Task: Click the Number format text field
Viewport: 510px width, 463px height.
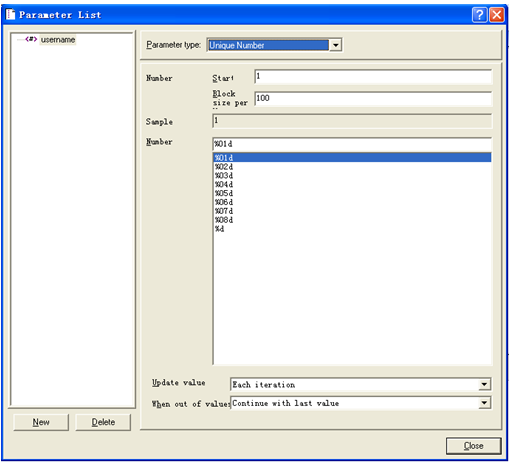Action: [x=352, y=144]
